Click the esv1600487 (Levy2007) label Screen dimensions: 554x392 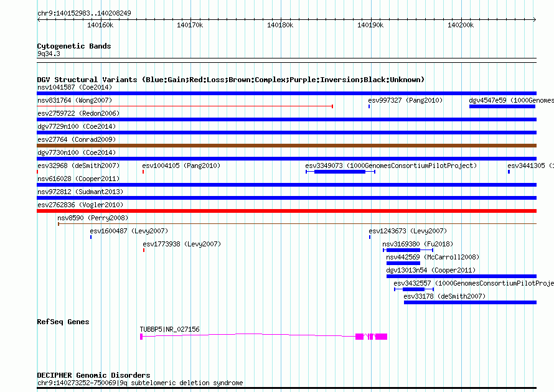(129, 231)
